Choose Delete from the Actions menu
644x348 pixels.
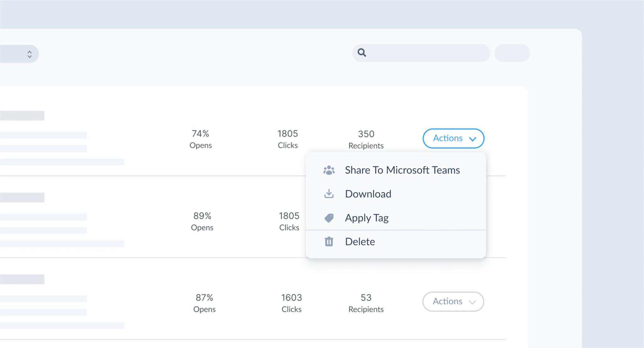pos(360,241)
